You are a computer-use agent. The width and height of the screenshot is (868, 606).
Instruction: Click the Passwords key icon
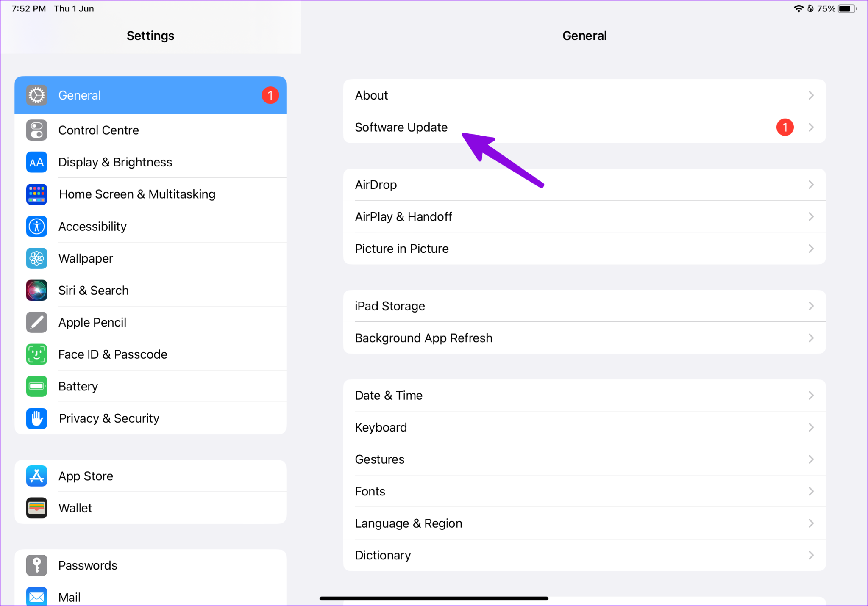(x=36, y=565)
